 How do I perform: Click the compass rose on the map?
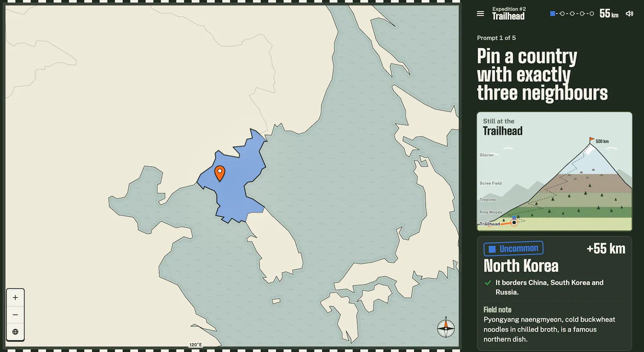tap(446, 328)
